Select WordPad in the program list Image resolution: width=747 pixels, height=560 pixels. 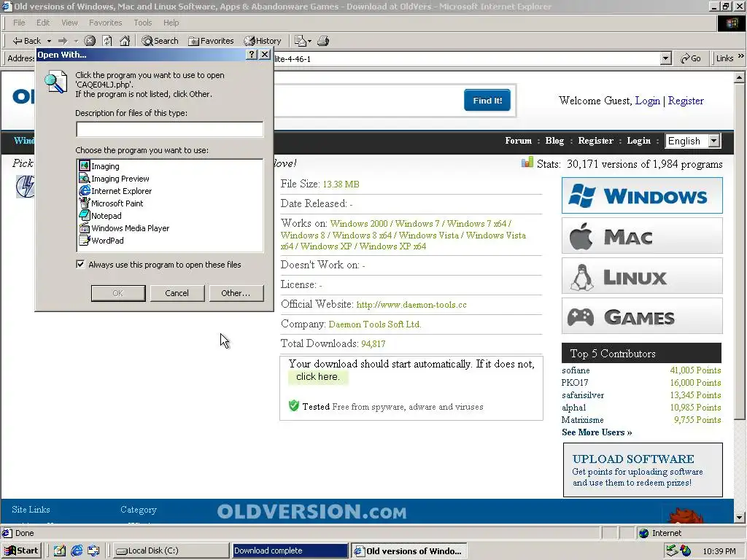pyautogui.click(x=101, y=241)
